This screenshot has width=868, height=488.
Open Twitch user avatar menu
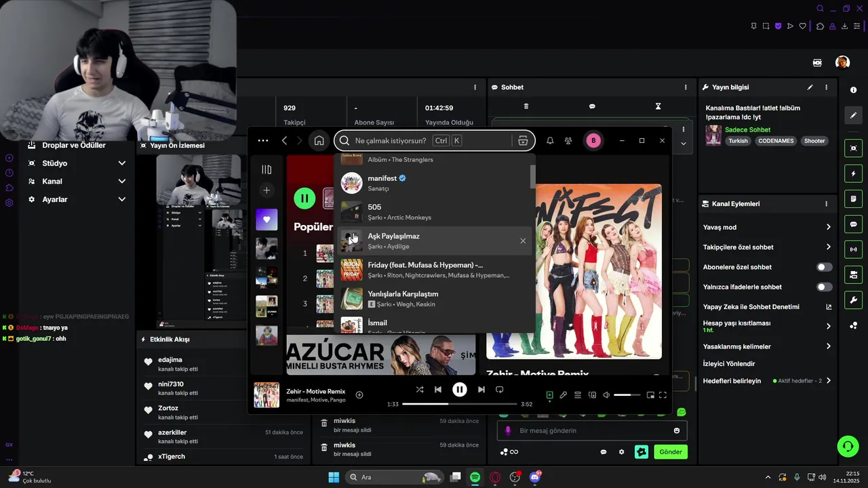pyautogui.click(x=842, y=62)
